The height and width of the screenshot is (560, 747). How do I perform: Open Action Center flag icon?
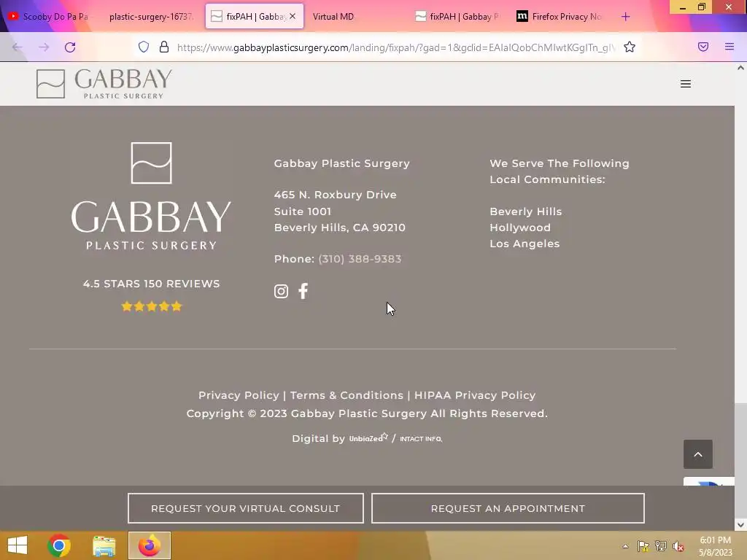(643, 546)
